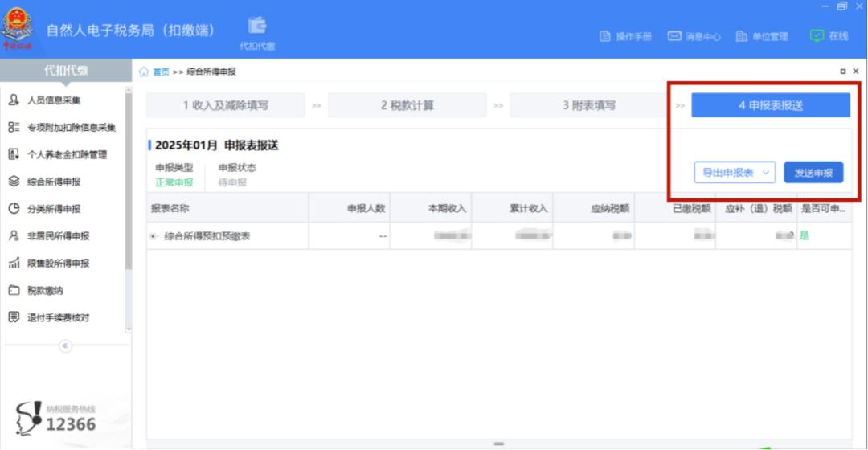Screen dimensions: 868x450
Task: Go to step 3 附表填写
Action: [588, 105]
